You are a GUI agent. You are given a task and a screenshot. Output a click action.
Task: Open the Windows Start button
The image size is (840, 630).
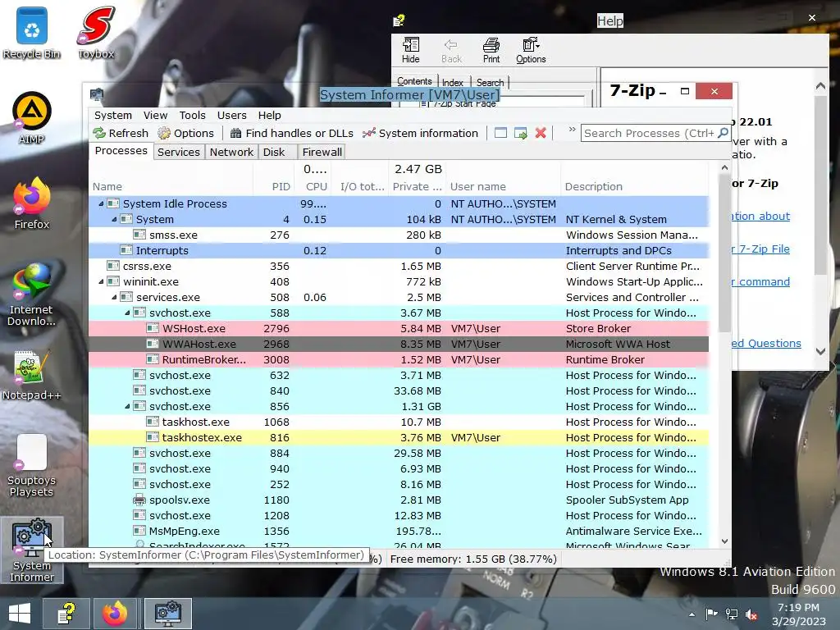(x=20, y=614)
